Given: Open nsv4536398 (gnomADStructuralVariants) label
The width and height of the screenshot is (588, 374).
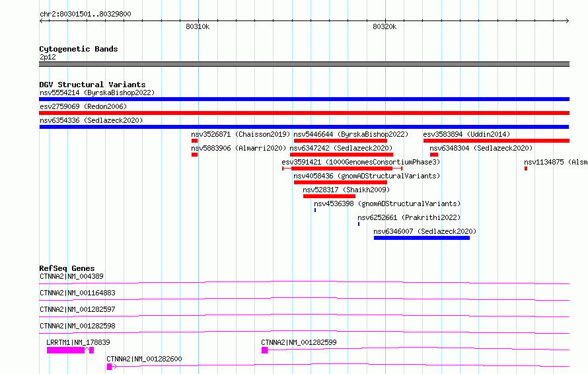Looking at the screenshot, I should coord(387,204).
